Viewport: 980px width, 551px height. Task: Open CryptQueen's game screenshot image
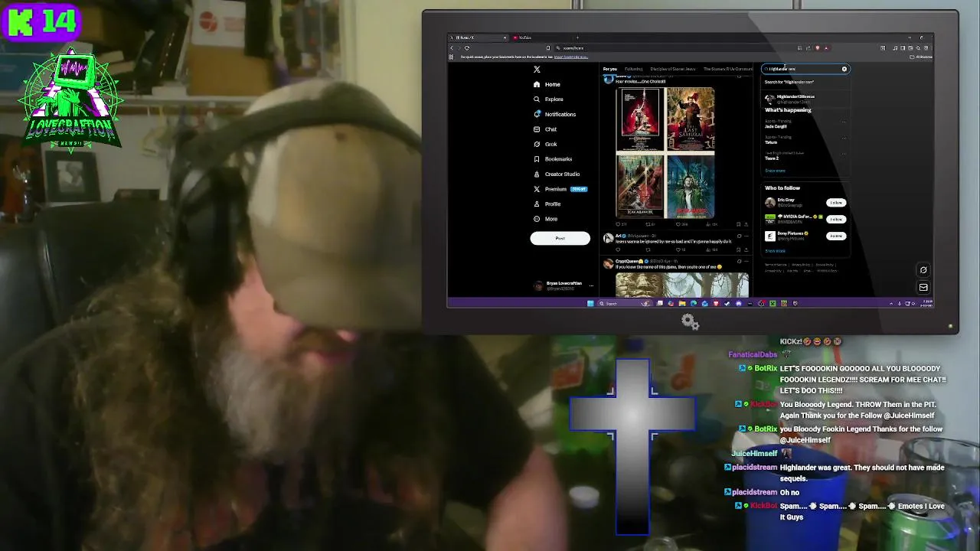click(x=682, y=285)
